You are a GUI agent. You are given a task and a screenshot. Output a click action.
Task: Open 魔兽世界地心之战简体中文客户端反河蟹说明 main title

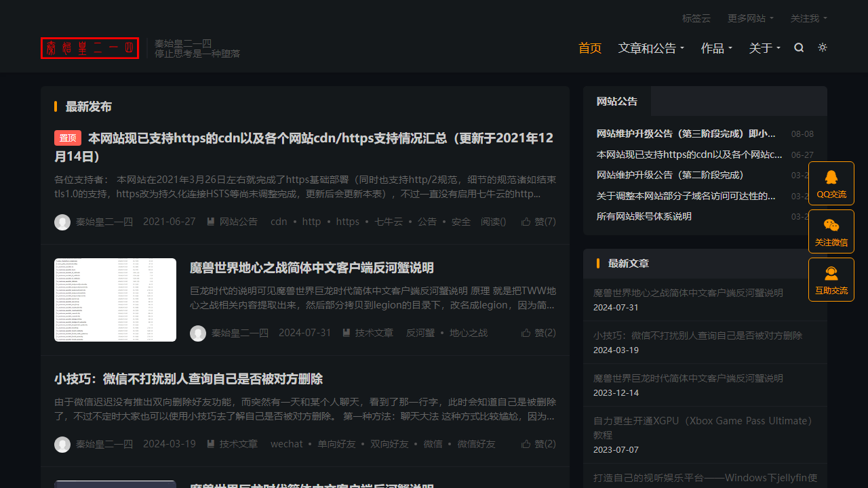[x=312, y=268]
